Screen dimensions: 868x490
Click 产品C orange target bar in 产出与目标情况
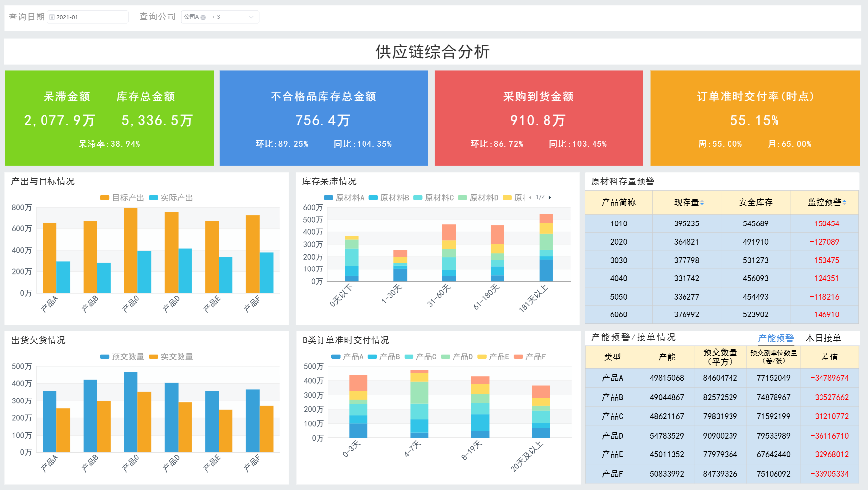[x=131, y=250]
